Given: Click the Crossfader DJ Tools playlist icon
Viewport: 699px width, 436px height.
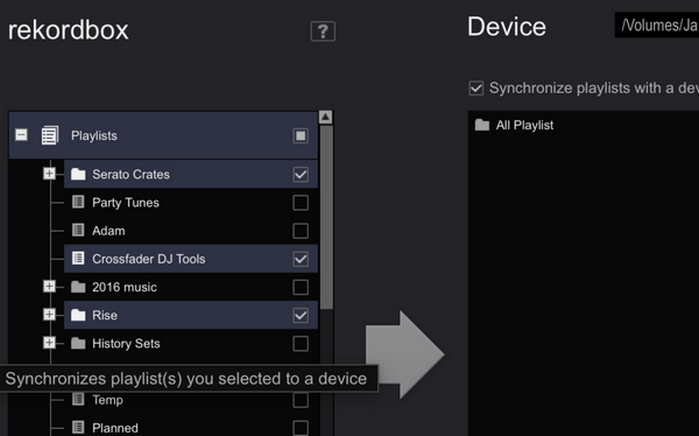Looking at the screenshot, I should click(x=78, y=259).
